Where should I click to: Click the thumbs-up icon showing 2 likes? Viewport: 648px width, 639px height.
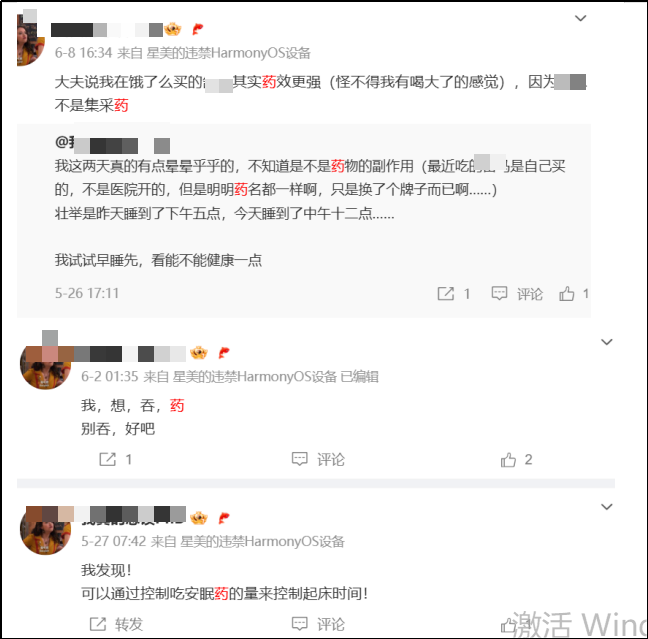pyautogui.click(x=508, y=459)
